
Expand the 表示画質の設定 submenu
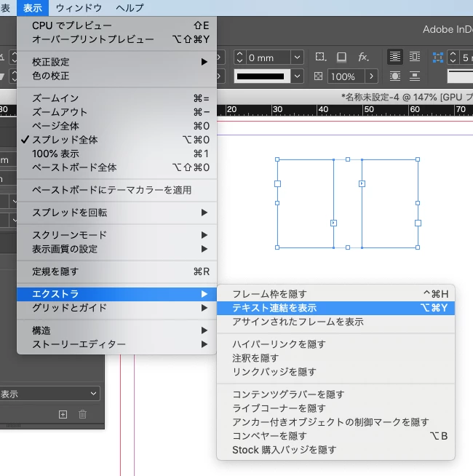(117, 249)
